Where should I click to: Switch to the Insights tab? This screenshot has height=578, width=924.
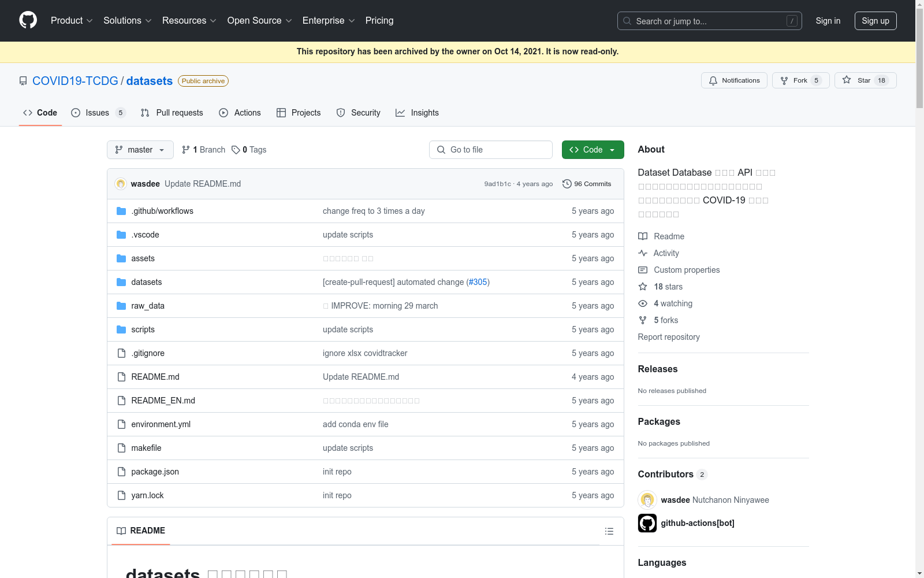[418, 113]
